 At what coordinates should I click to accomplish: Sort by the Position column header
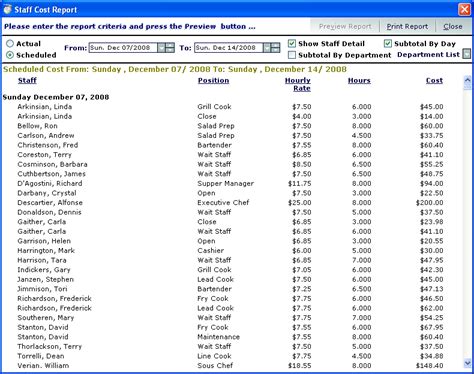pyautogui.click(x=213, y=80)
